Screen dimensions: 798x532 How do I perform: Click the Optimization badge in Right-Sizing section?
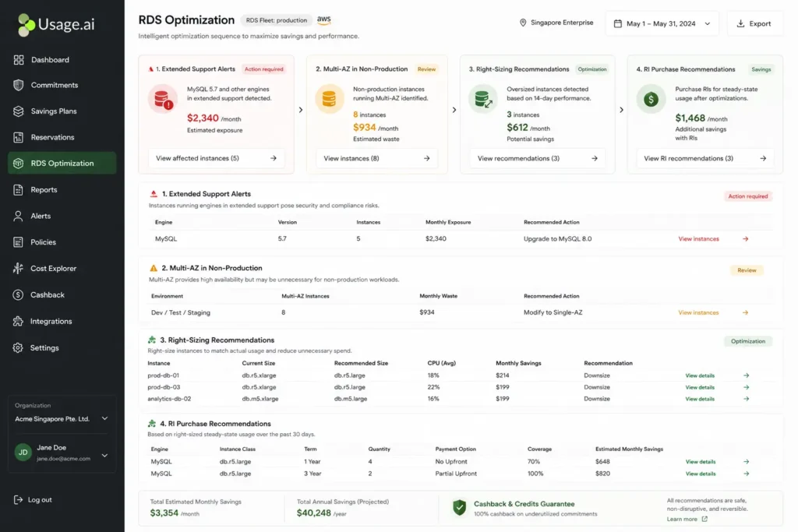click(747, 341)
